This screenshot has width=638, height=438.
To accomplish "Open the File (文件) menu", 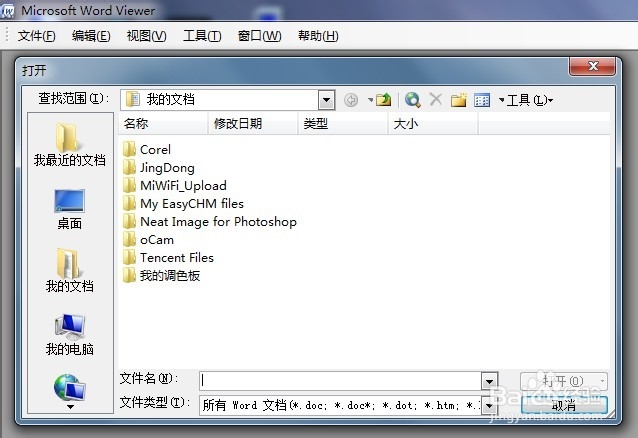I will click(x=37, y=36).
